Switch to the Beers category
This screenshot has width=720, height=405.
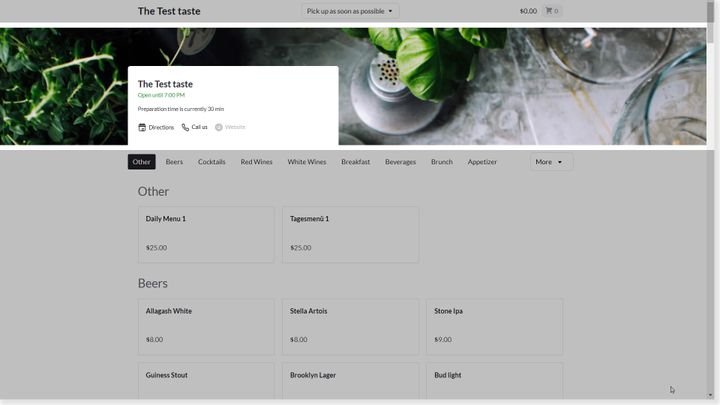(174, 162)
